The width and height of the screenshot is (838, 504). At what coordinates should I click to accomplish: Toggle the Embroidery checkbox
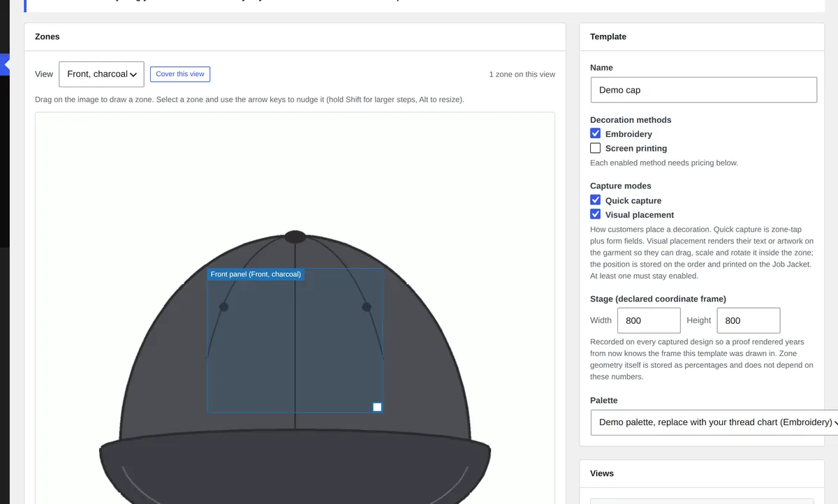pyautogui.click(x=596, y=133)
